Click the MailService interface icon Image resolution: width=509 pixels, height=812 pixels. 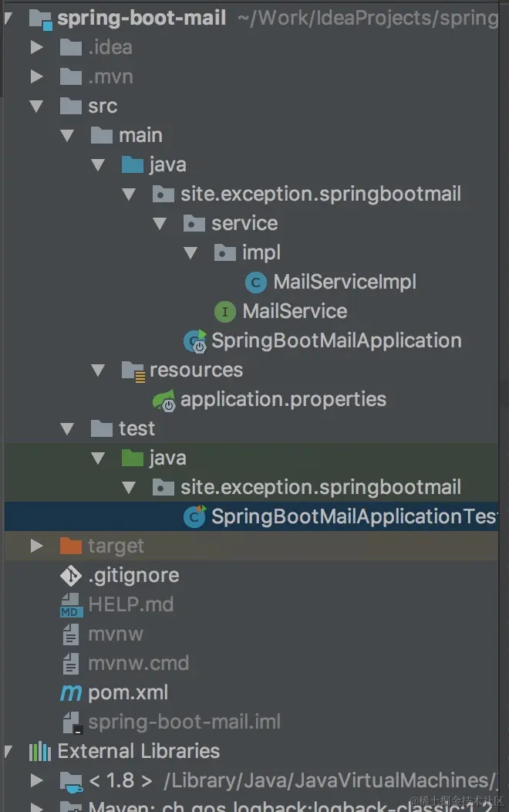[225, 311]
